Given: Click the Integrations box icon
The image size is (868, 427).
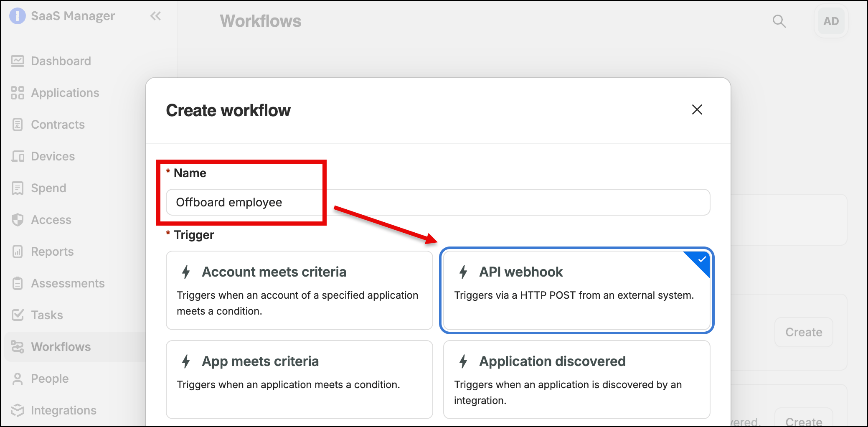Looking at the screenshot, I should pos(18,410).
